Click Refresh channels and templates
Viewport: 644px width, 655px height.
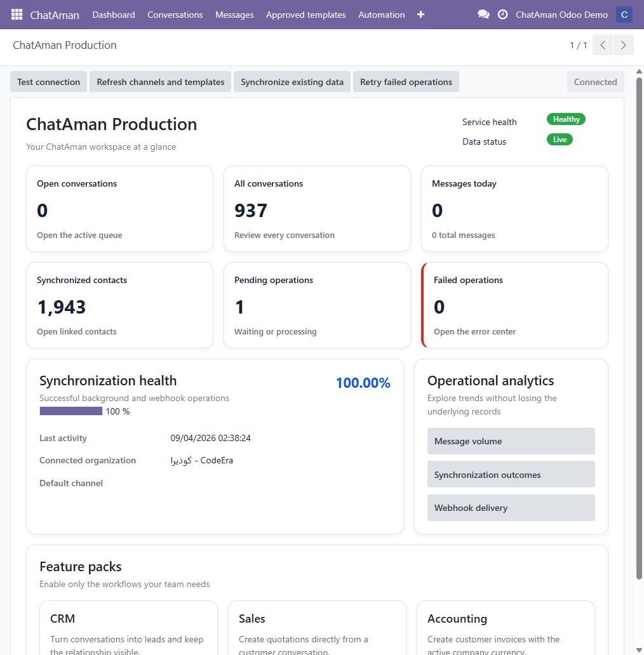coord(161,82)
